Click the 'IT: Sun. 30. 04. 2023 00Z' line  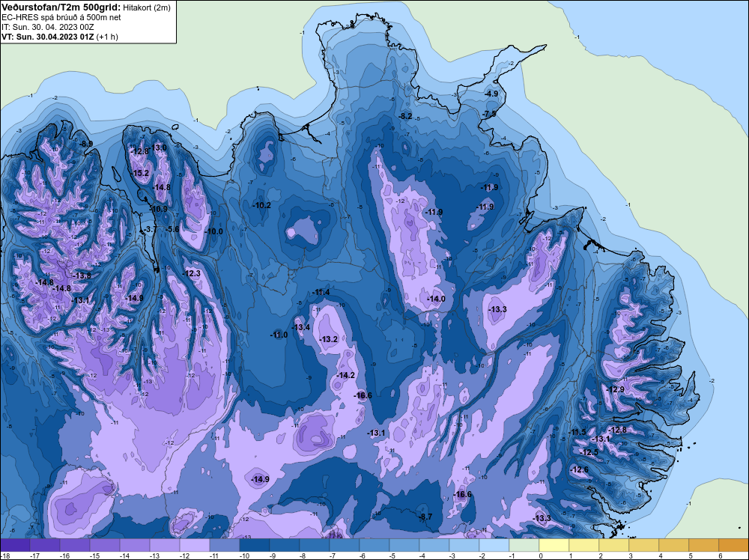point(47,27)
